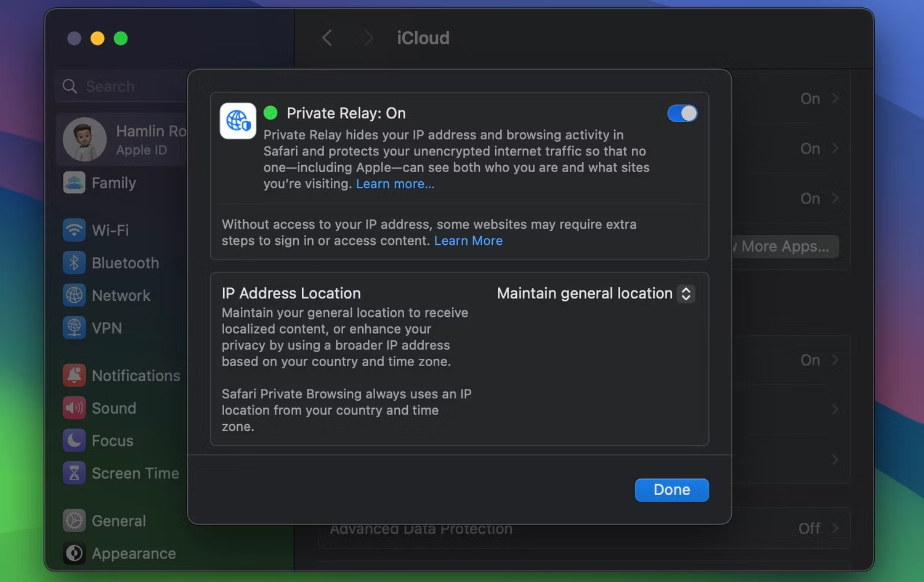Click the More Apps... button behind dialog
This screenshot has width=924, height=582.
(785, 247)
